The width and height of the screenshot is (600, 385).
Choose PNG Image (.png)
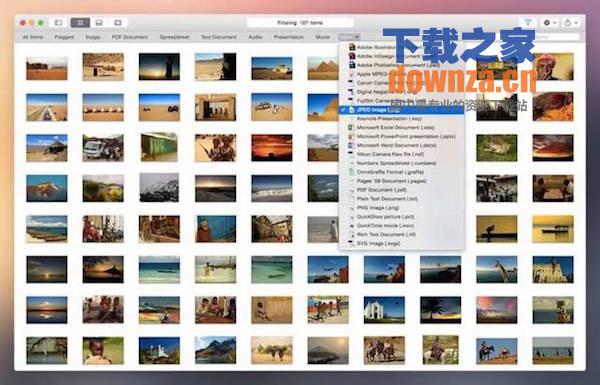(x=402, y=208)
